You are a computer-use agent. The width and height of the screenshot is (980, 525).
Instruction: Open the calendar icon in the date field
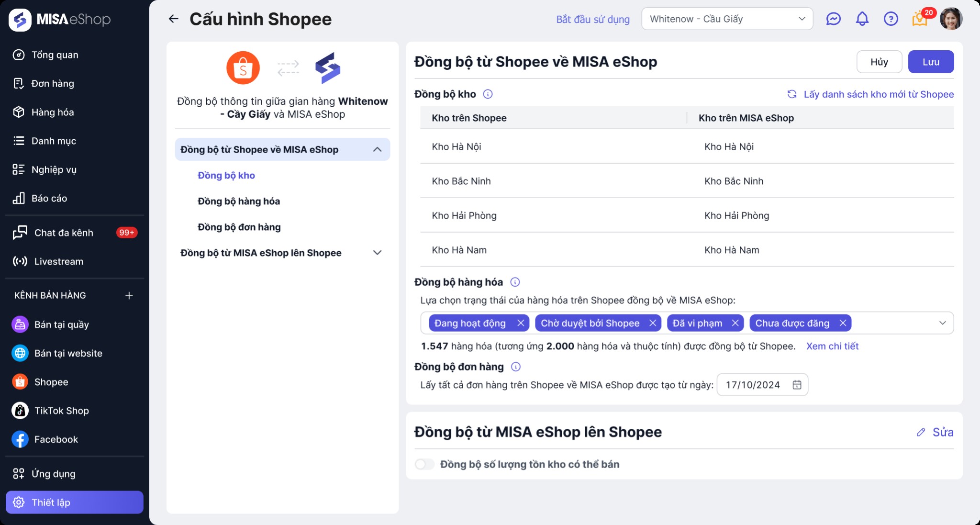pos(797,385)
